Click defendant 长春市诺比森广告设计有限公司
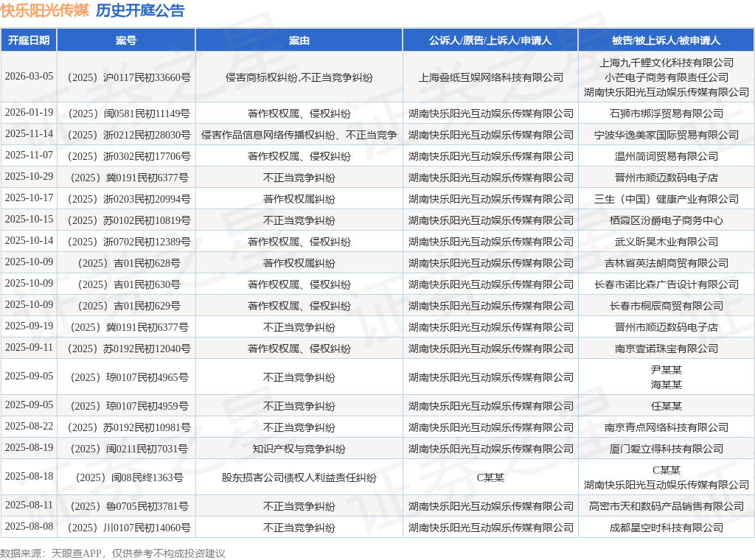The image size is (755, 560). pos(667,285)
